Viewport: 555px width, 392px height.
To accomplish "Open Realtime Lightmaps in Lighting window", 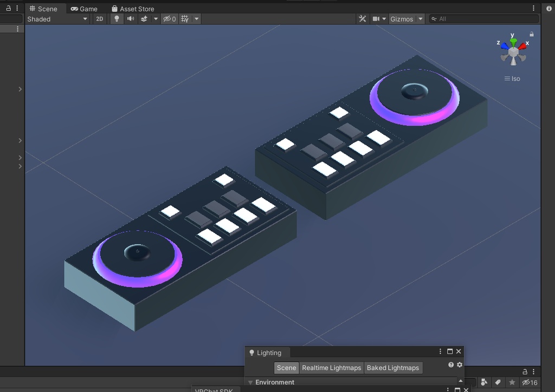I will click(x=331, y=368).
